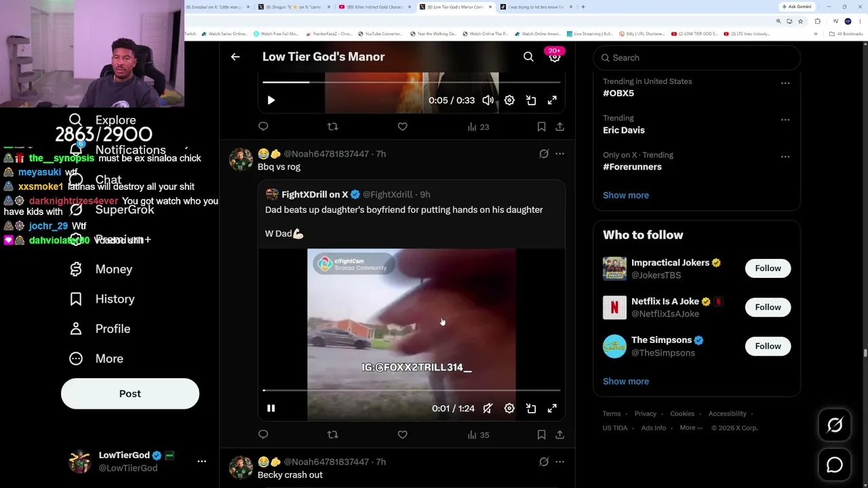Repost the post with 23 views

[332, 127]
